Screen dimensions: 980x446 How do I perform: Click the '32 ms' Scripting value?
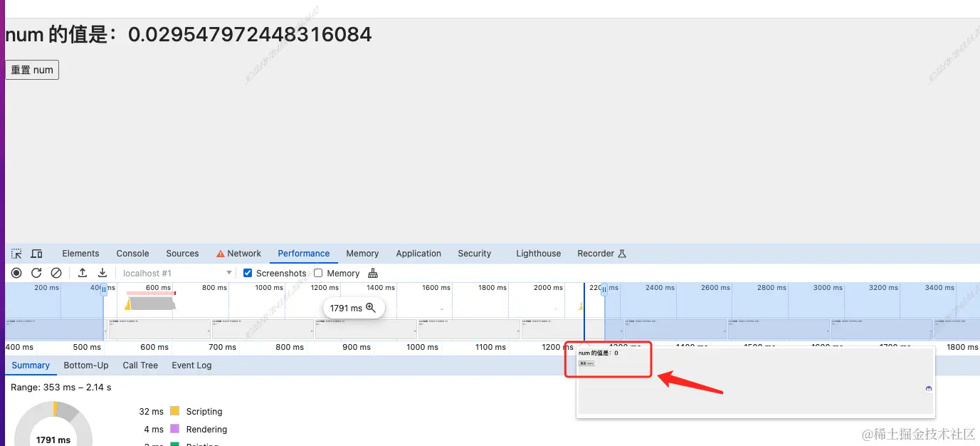point(151,412)
